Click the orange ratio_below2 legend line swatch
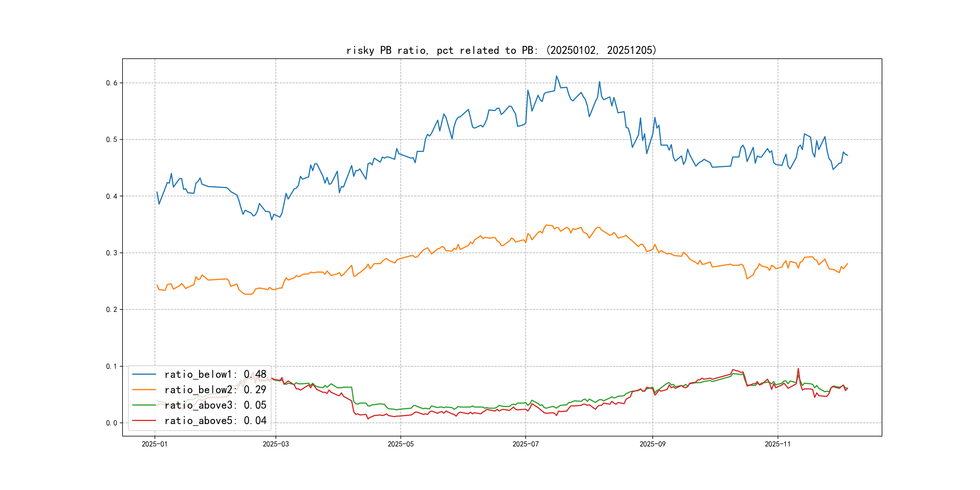The height and width of the screenshot is (490, 980). click(x=144, y=390)
